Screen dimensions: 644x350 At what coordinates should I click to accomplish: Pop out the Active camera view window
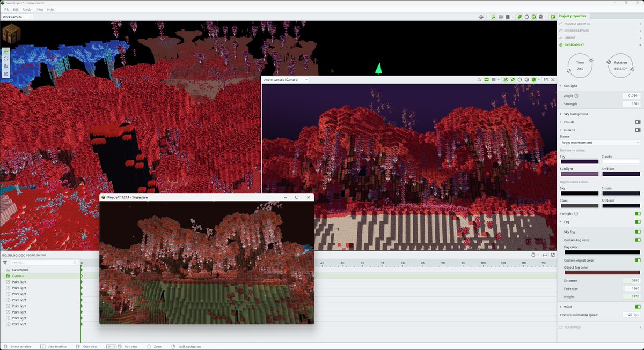(546, 80)
